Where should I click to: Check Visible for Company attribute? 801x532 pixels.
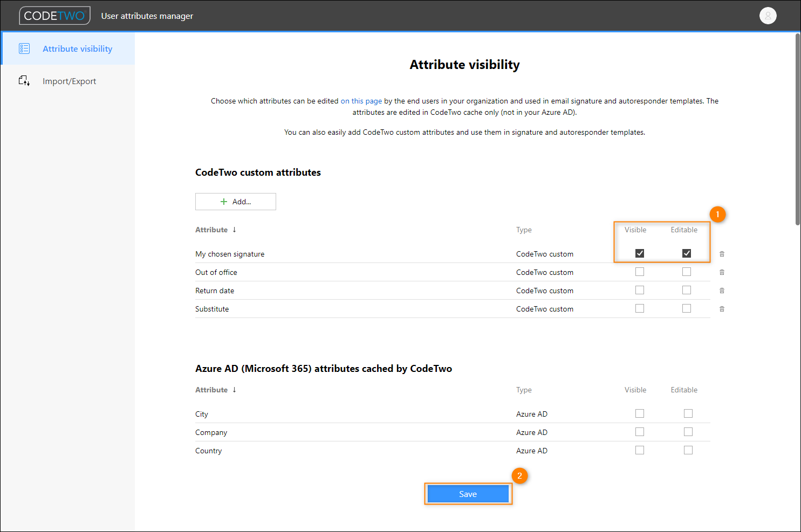(640, 432)
